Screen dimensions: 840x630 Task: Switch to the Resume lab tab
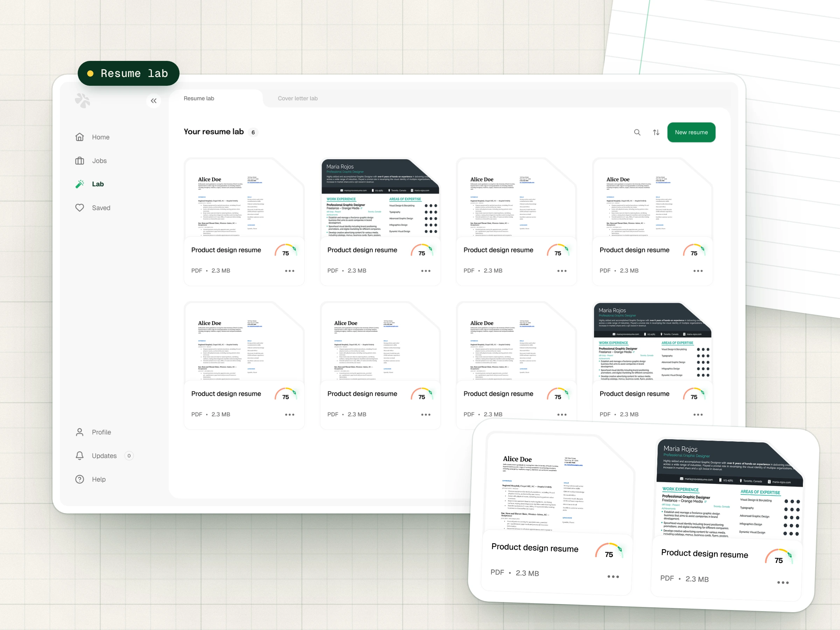pyautogui.click(x=199, y=98)
